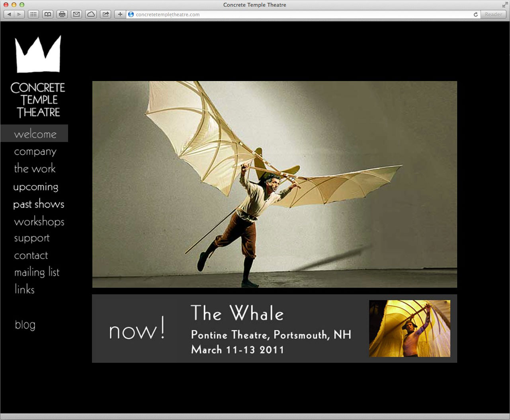Email this page with the envelope icon
The width and height of the screenshot is (510, 420).
coord(76,14)
